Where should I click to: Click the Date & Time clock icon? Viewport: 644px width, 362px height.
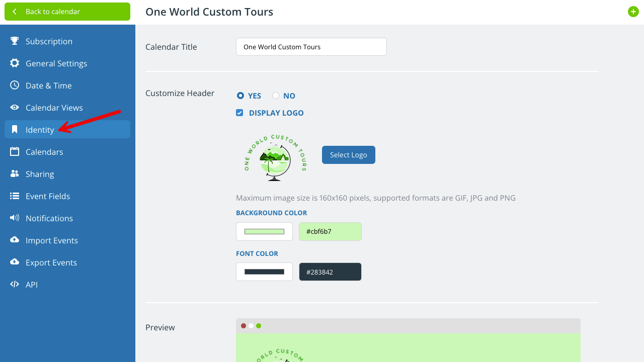[x=15, y=85]
